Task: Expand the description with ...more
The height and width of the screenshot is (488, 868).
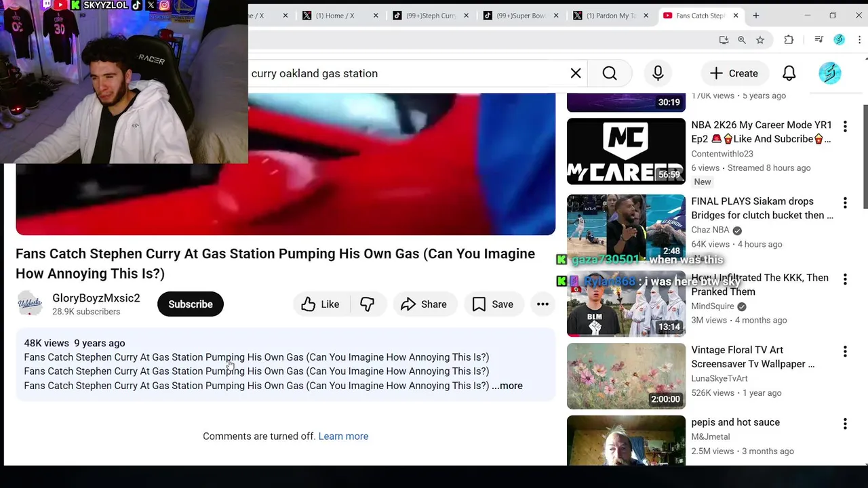Action: [507, 386]
